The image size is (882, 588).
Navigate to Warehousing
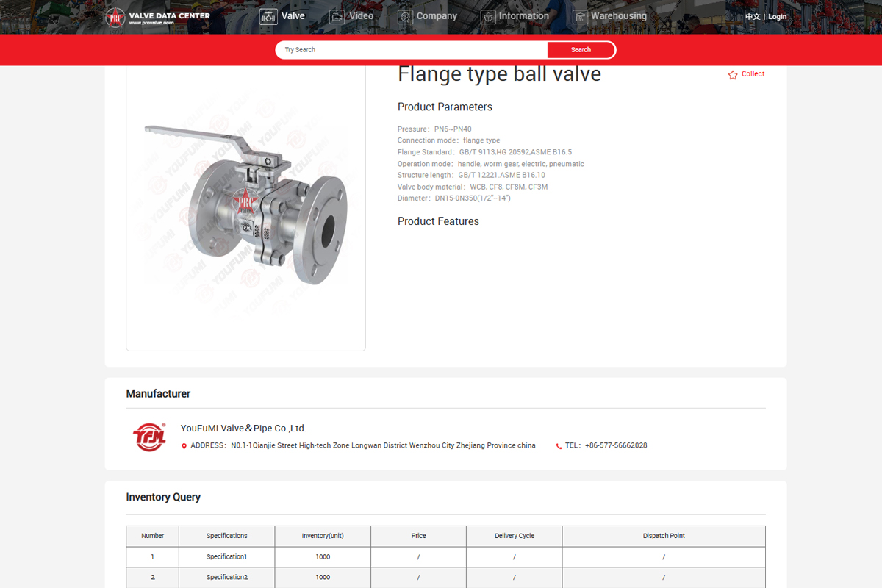619,16
